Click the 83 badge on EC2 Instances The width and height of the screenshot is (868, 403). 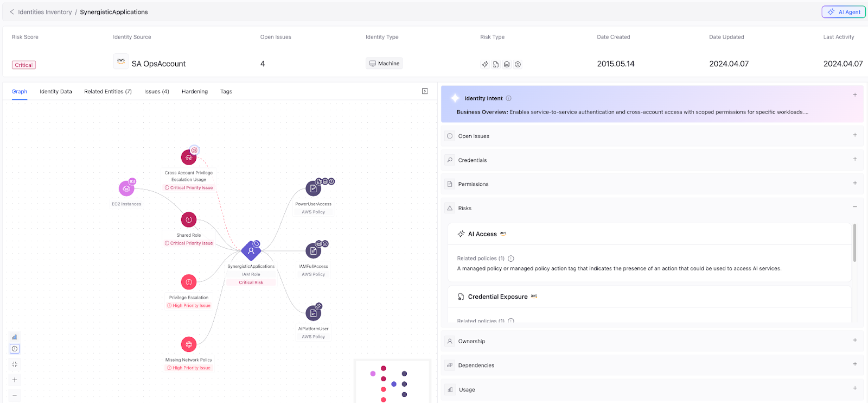(132, 181)
